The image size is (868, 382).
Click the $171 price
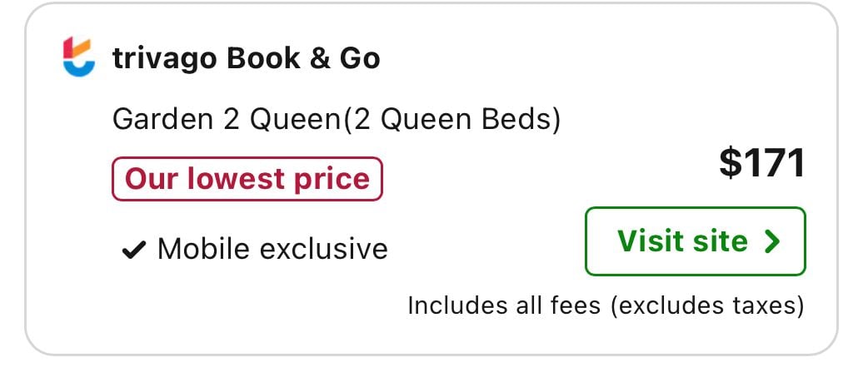pyautogui.click(x=762, y=163)
